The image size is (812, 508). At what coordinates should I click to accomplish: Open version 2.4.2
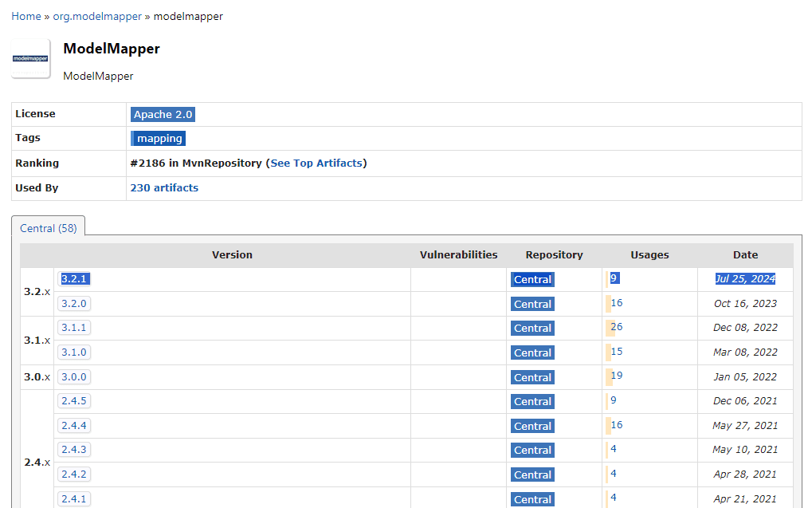(x=74, y=475)
